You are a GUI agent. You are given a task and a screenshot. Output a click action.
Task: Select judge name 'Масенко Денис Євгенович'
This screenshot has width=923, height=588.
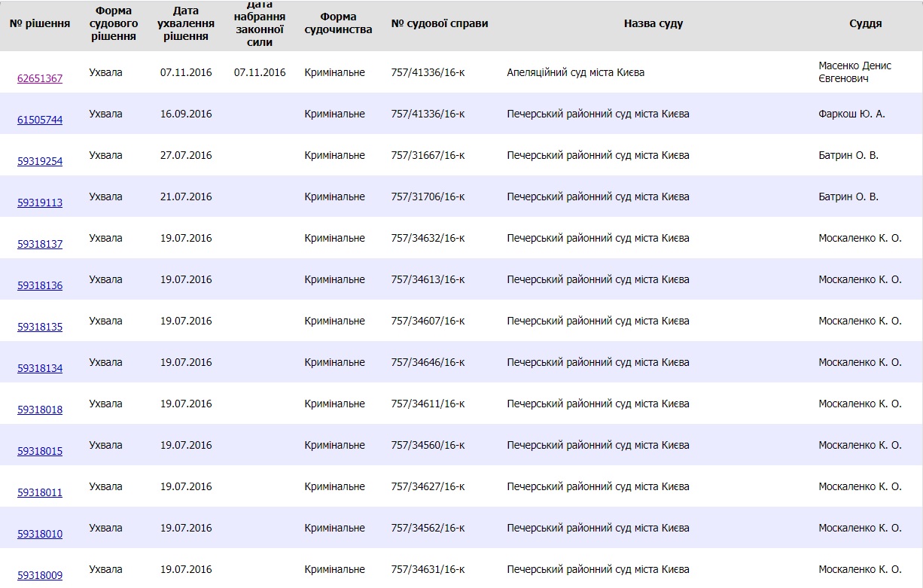click(854, 72)
